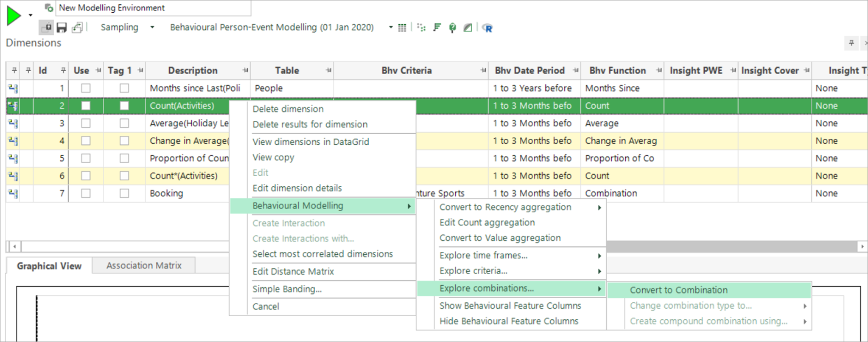Screen dimensions: 868x342
Task: Switch to the Graphical View tab
Action: point(49,266)
